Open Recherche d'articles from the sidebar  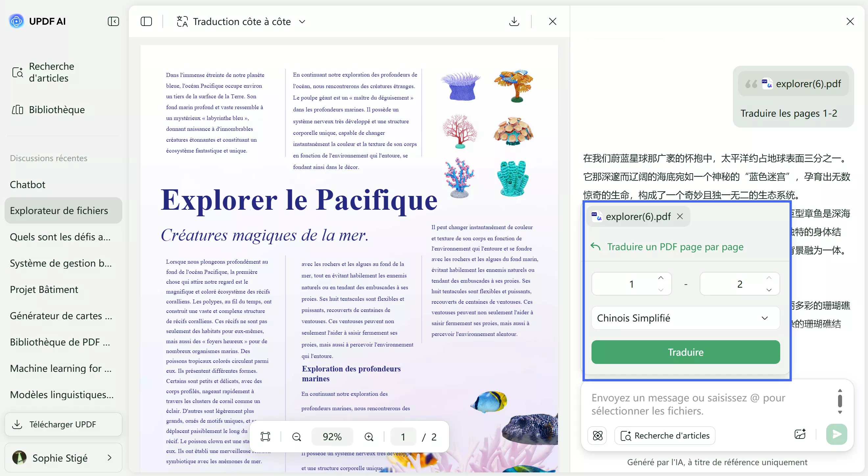[51, 72]
